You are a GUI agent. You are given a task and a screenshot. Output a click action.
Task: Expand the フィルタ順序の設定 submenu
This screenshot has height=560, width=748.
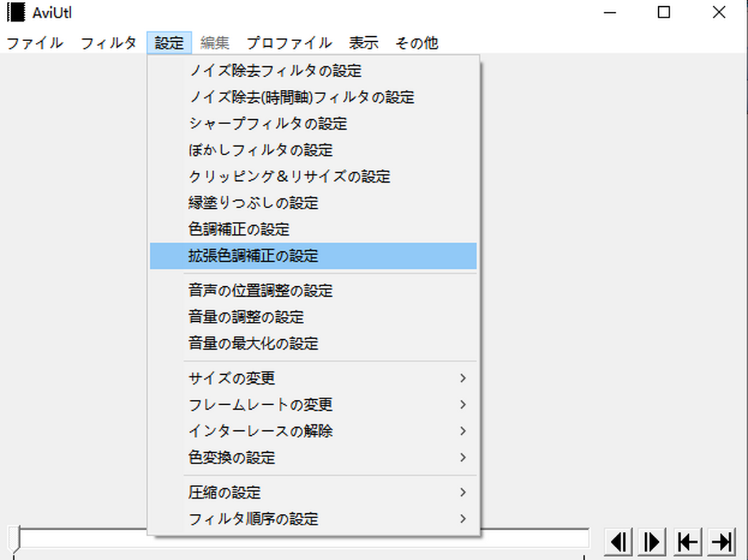(x=314, y=519)
